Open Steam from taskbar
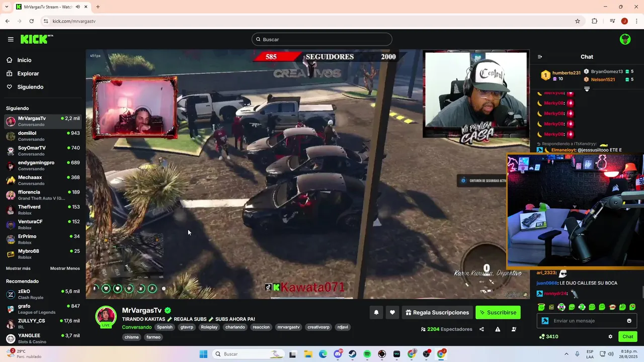The height and width of the screenshot is (362, 644). [x=353, y=354]
